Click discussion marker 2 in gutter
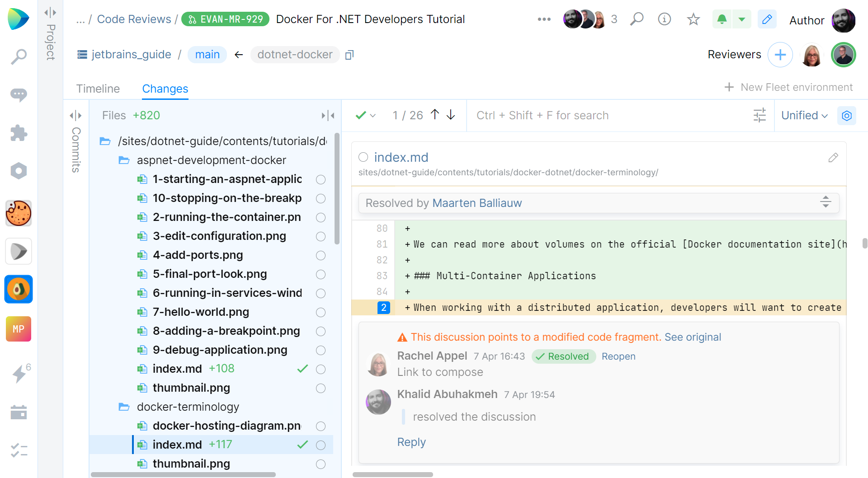The height and width of the screenshot is (478, 868). click(x=383, y=308)
